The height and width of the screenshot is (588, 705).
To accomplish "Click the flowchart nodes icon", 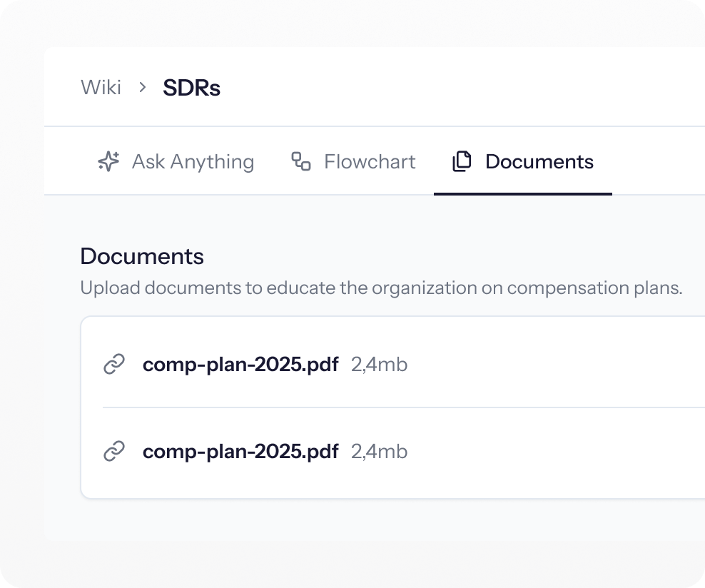I will pyautogui.click(x=301, y=161).
